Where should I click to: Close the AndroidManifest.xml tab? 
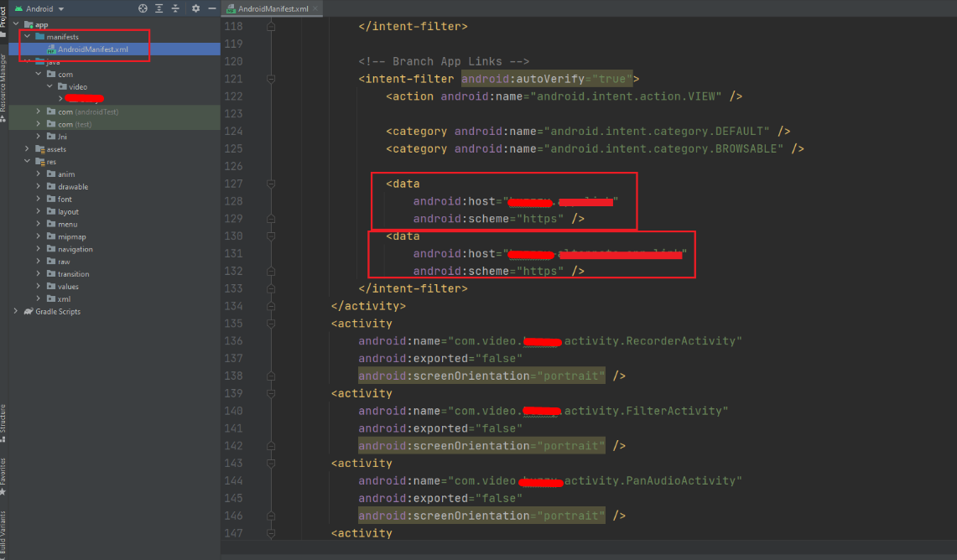[x=314, y=8]
